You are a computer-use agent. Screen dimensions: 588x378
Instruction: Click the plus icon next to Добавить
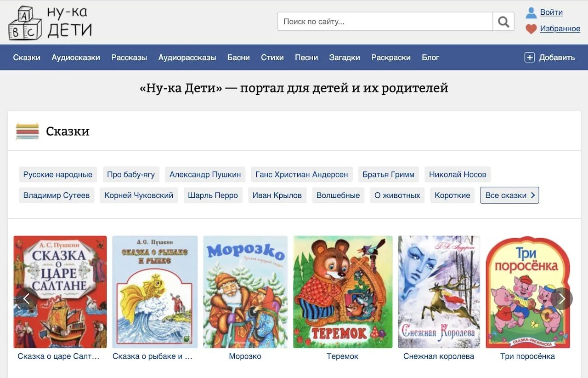click(530, 57)
